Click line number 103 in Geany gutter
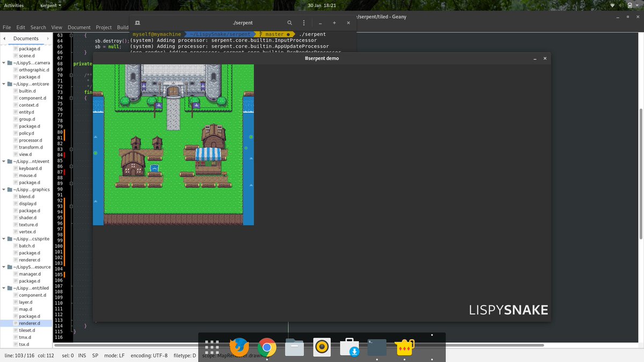644x362 pixels. [x=58, y=263]
